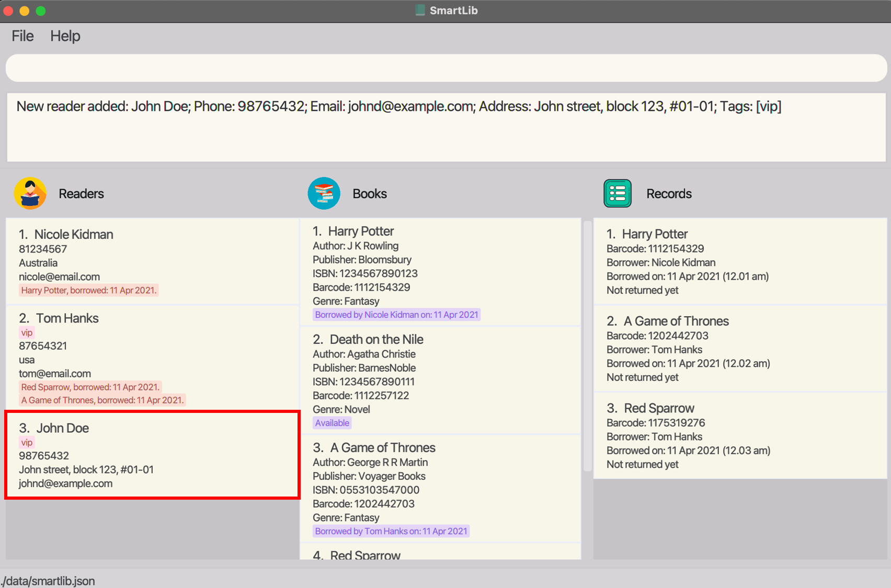The height and width of the screenshot is (588, 891).
Task: Select the A Game of Thrones record
Action: coord(740,349)
